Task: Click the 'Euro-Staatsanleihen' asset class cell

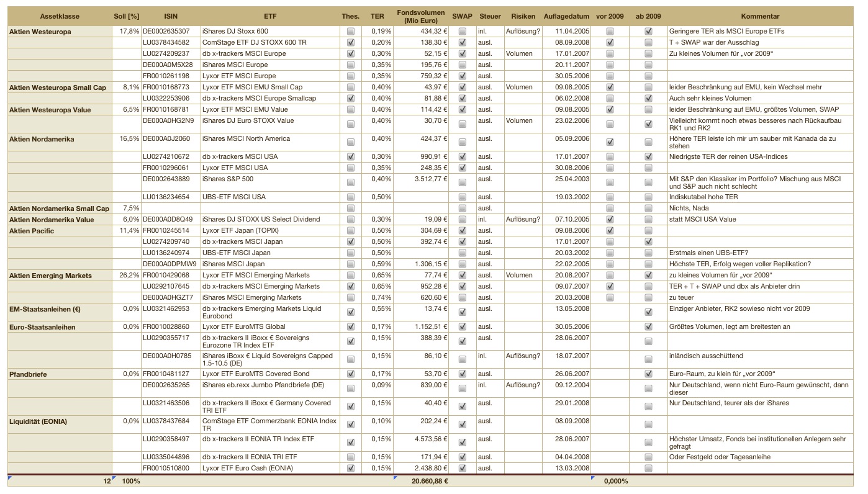Action: pos(59,326)
